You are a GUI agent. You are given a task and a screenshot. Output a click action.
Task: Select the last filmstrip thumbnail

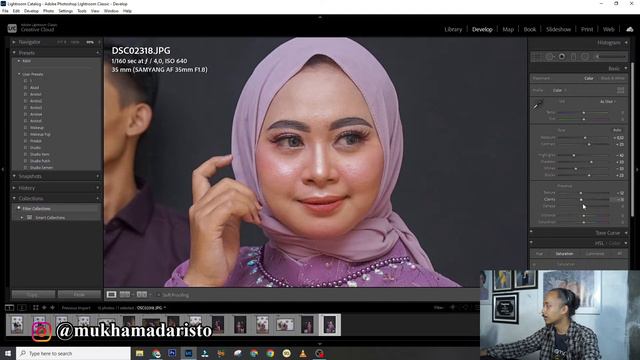coord(329,325)
